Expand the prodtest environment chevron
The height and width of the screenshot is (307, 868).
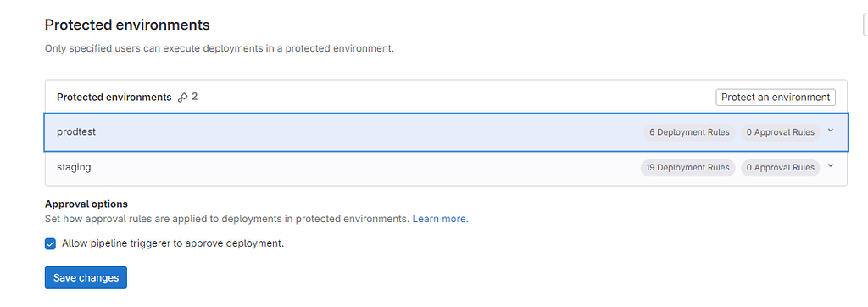(x=831, y=131)
